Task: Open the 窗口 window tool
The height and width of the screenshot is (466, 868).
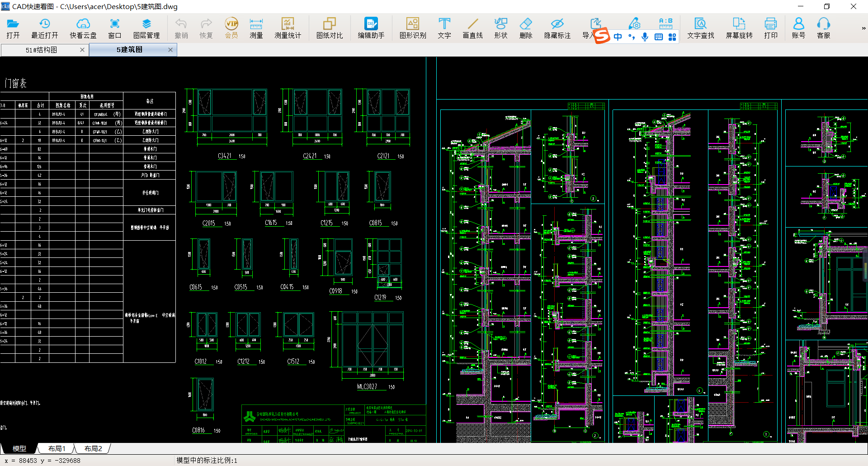Action: pos(115,28)
